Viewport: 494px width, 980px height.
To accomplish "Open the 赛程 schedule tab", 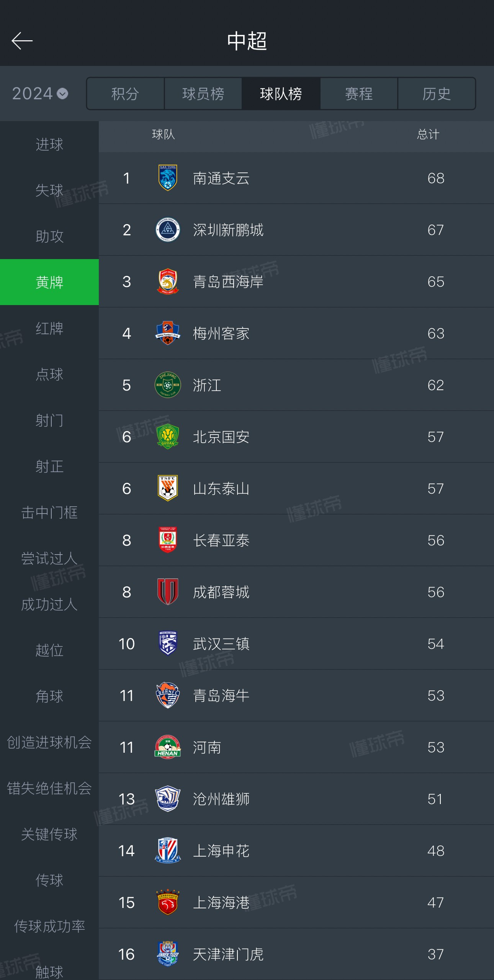I will point(359,94).
